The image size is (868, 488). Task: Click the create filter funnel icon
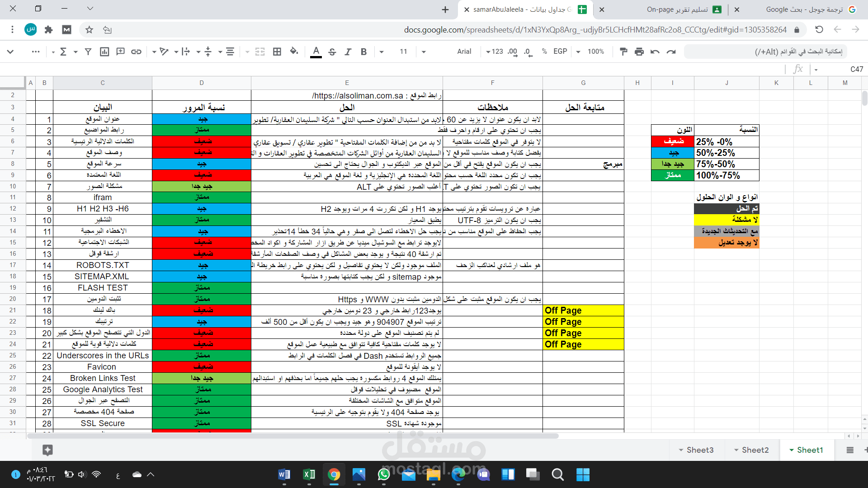[88, 52]
